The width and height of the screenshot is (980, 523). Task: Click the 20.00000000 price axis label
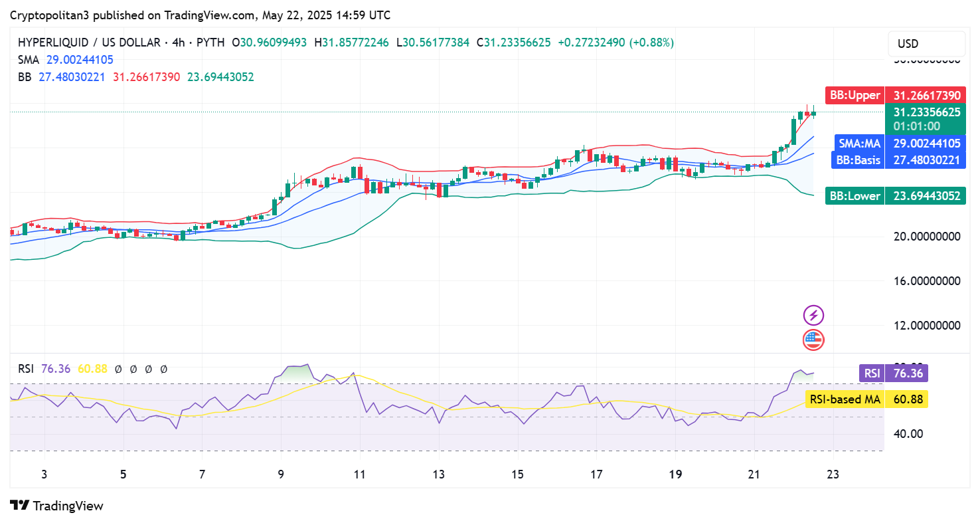tap(926, 237)
